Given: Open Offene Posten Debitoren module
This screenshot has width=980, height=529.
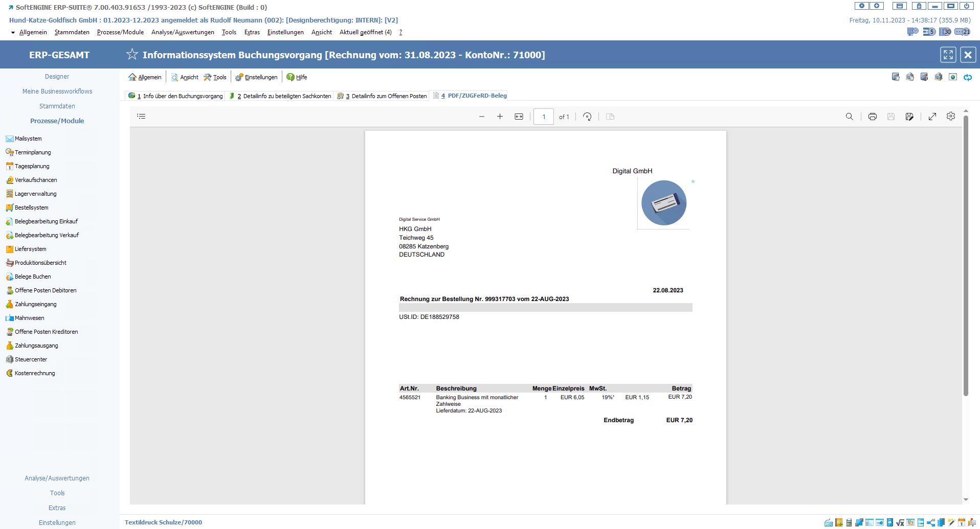Looking at the screenshot, I should 45,290.
